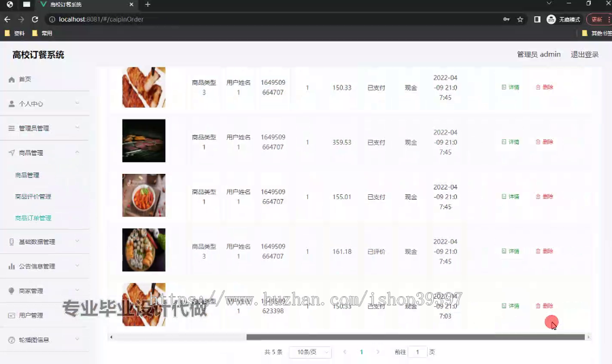This screenshot has height=364, width=612.
Task: Open the 359.53 order's grilled food thumbnail
Action: click(143, 141)
